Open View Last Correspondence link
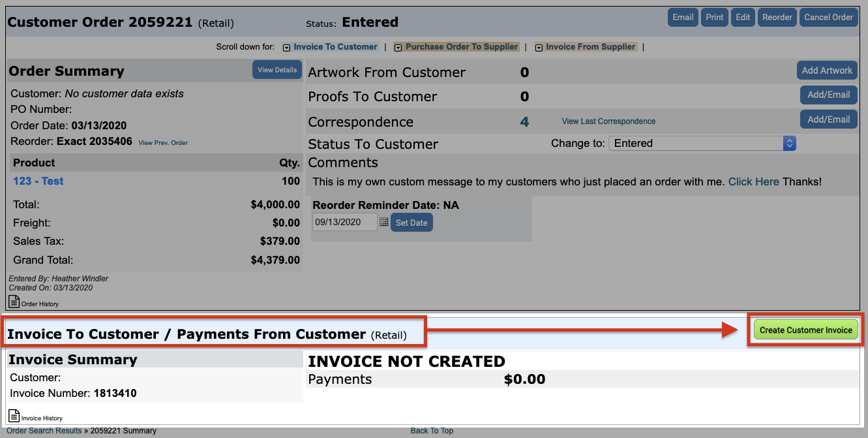868x438 pixels. point(608,121)
